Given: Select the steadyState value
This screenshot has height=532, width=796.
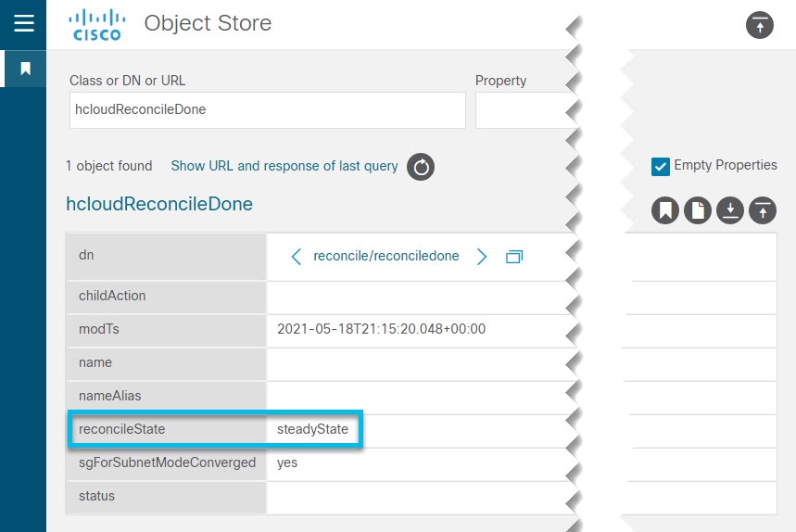Looking at the screenshot, I should 312,429.
